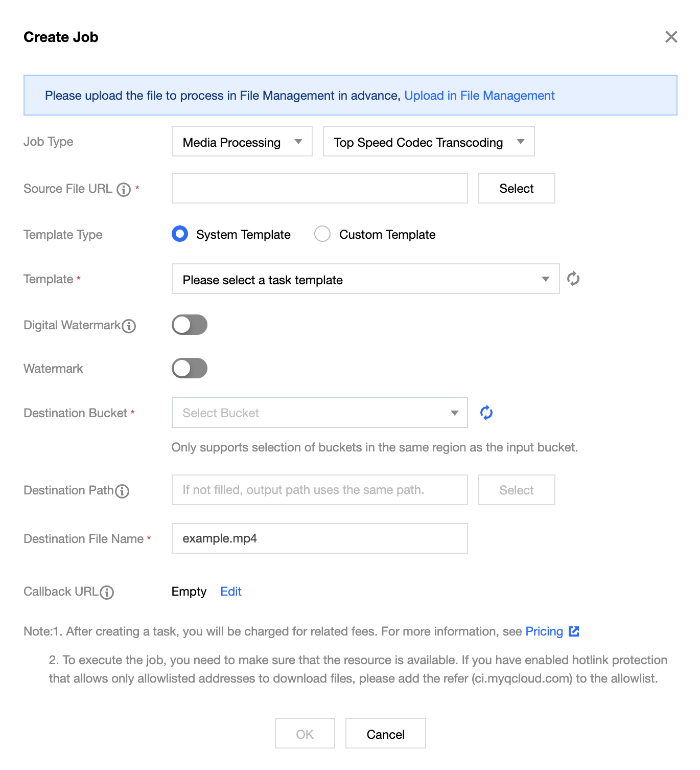This screenshot has height=770, width=700.
Task: Open the Upload in File Management link
Action: (479, 96)
